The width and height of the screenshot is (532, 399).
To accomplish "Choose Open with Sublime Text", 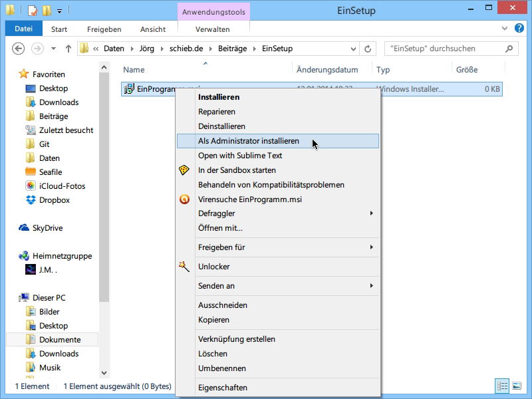I will [278, 156].
